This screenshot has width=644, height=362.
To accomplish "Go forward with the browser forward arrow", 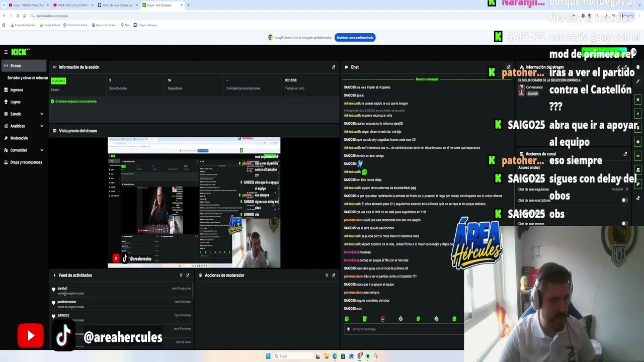I will (x=11, y=16).
